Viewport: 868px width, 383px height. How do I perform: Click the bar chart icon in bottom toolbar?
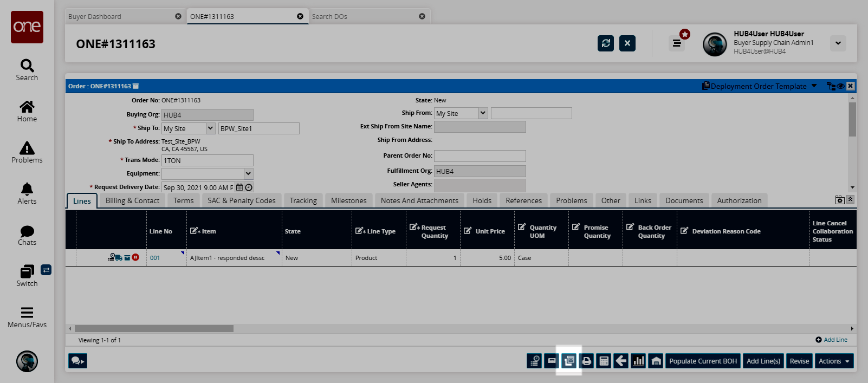[638, 361]
